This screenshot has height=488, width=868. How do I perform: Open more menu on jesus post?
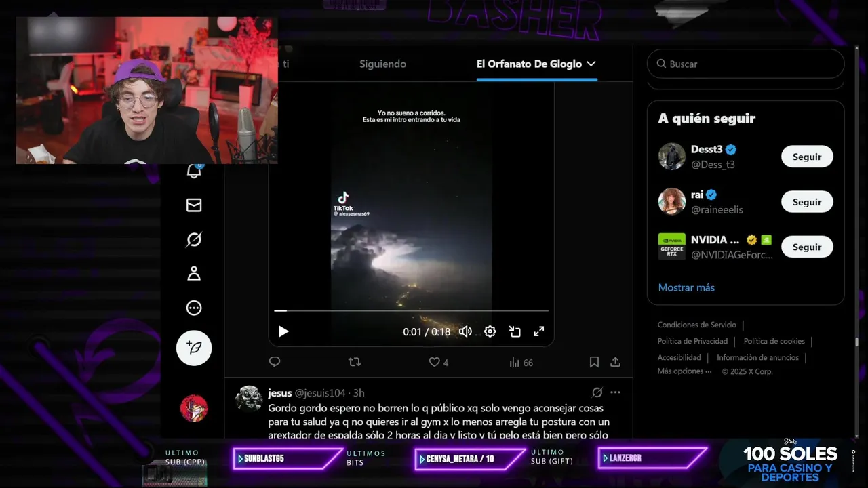tap(615, 392)
